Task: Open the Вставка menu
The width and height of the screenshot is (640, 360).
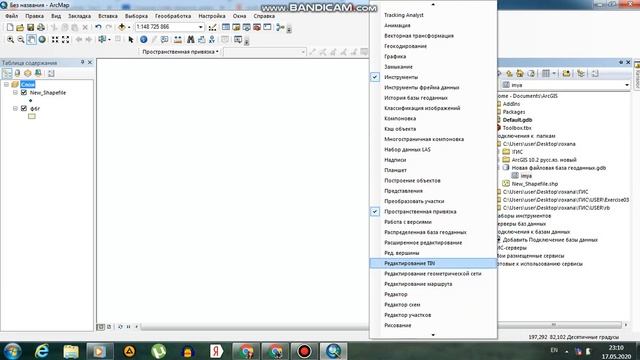Action: (108, 16)
